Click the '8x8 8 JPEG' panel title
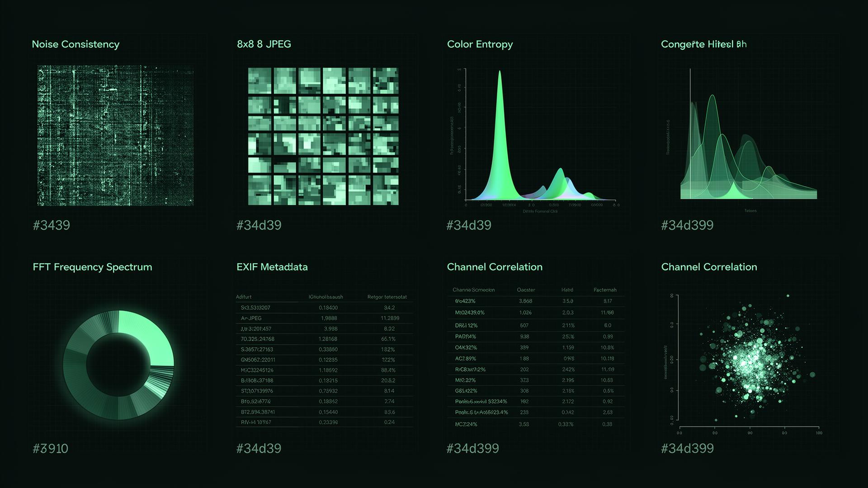The width and height of the screenshot is (868, 488). click(264, 44)
